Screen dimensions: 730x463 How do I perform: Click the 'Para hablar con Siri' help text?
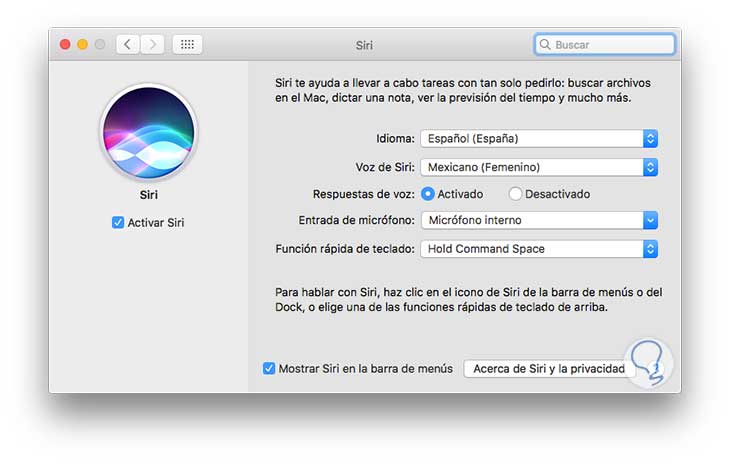[x=468, y=300]
